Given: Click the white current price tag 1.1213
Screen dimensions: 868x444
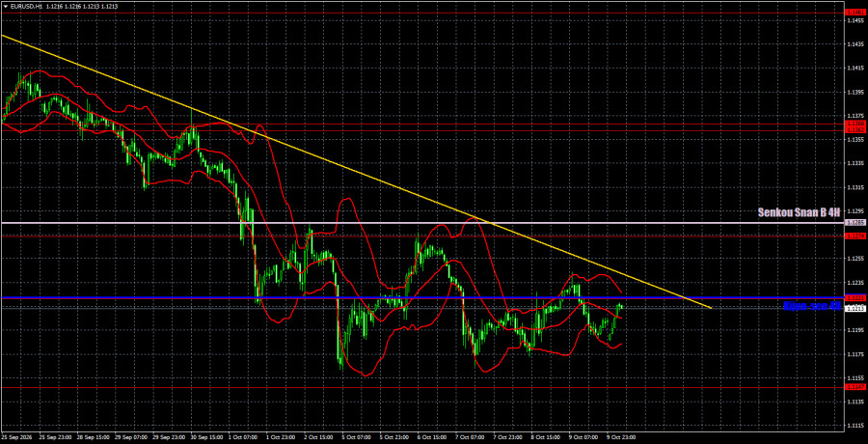Looking at the screenshot, I should [852, 307].
